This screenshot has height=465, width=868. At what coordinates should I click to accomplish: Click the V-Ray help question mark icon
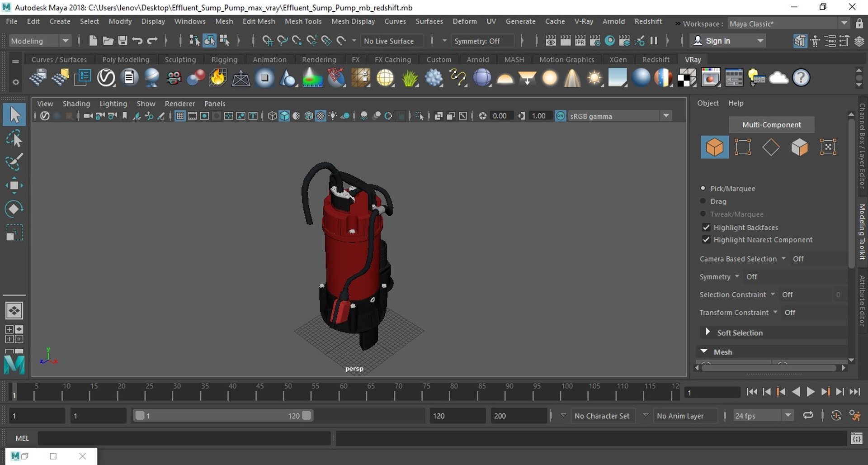(x=801, y=78)
